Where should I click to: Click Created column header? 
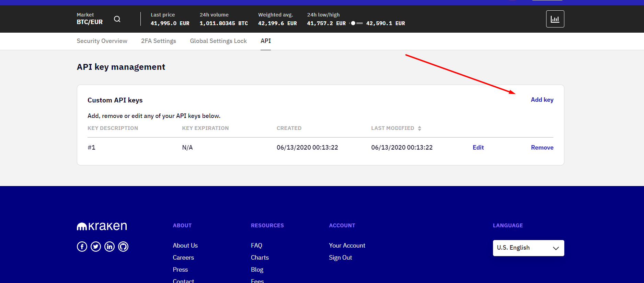pos(289,128)
